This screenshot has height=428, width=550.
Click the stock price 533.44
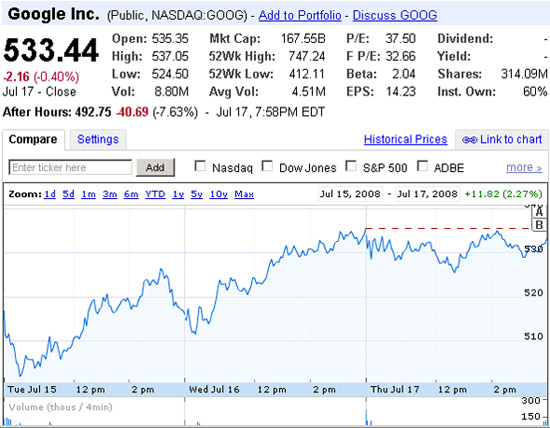pyautogui.click(x=51, y=51)
